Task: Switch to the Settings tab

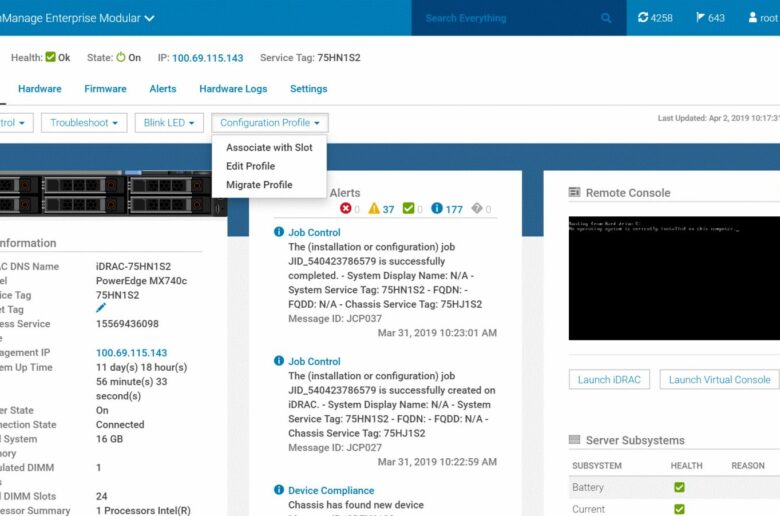Action: click(308, 89)
